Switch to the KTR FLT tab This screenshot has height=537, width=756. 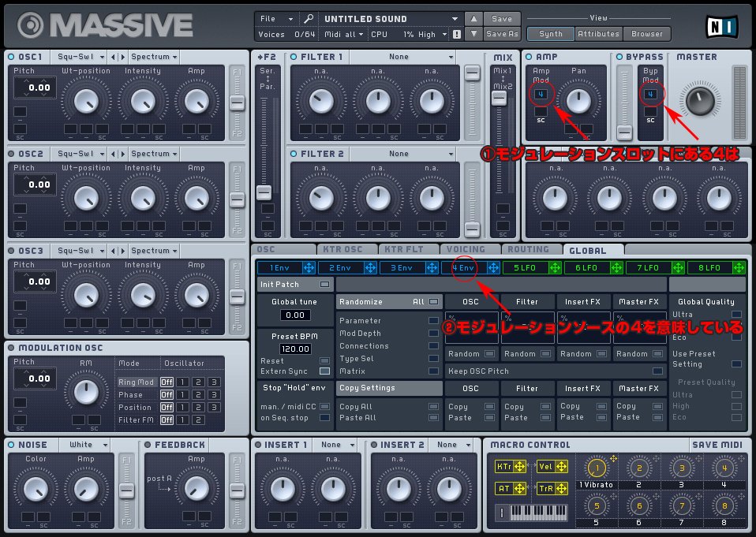pyautogui.click(x=408, y=249)
